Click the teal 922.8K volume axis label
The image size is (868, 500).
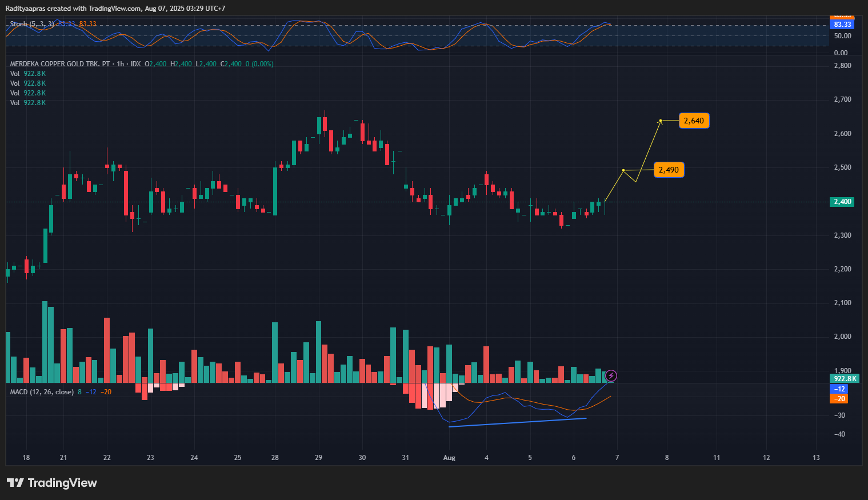point(845,378)
